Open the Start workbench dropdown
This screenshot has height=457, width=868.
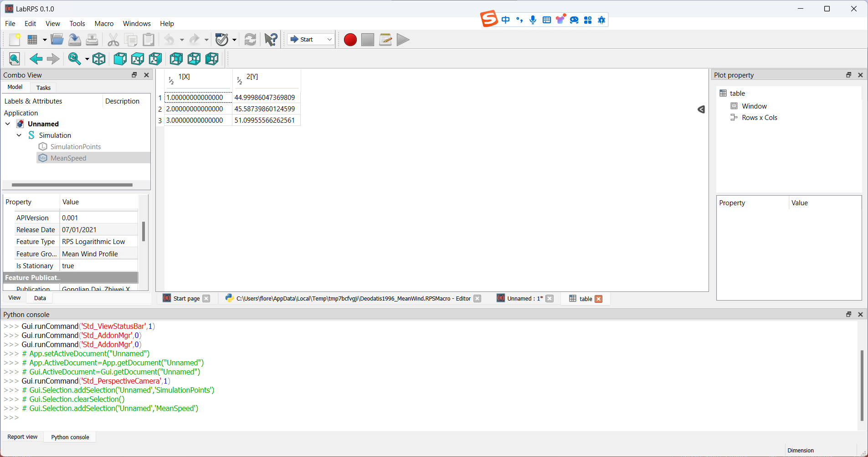point(312,40)
